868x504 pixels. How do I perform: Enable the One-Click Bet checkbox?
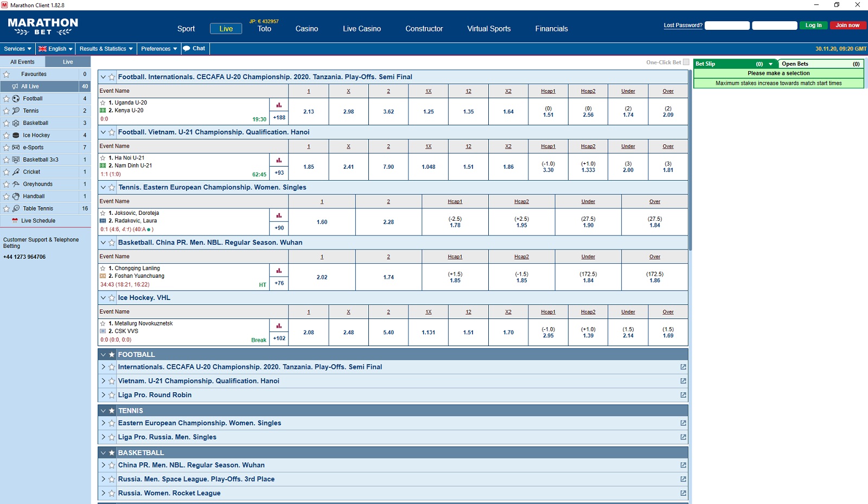click(x=686, y=62)
